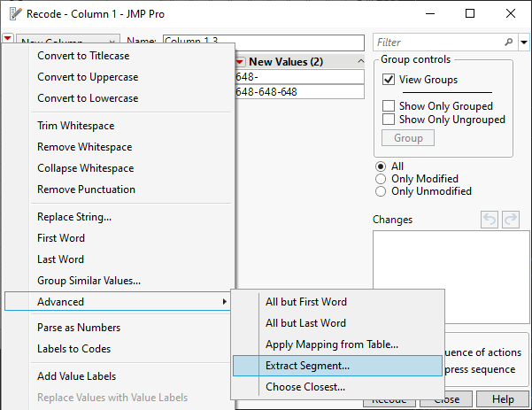The height and width of the screenshot is (410, 532).
Task: Choose Extract Segment from the Advanced submenu
Action: 307,366
